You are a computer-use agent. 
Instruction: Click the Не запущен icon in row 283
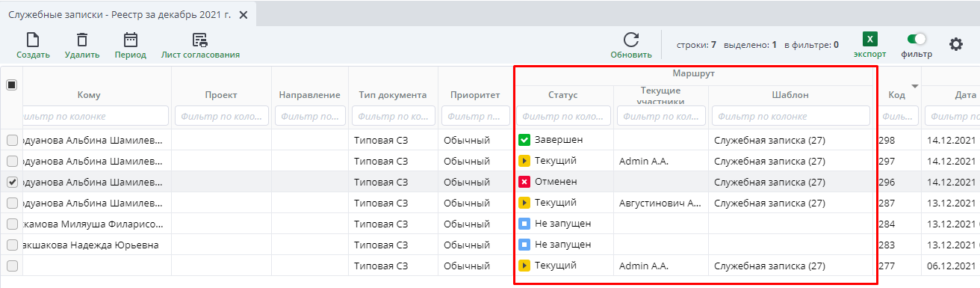point(524,245)
